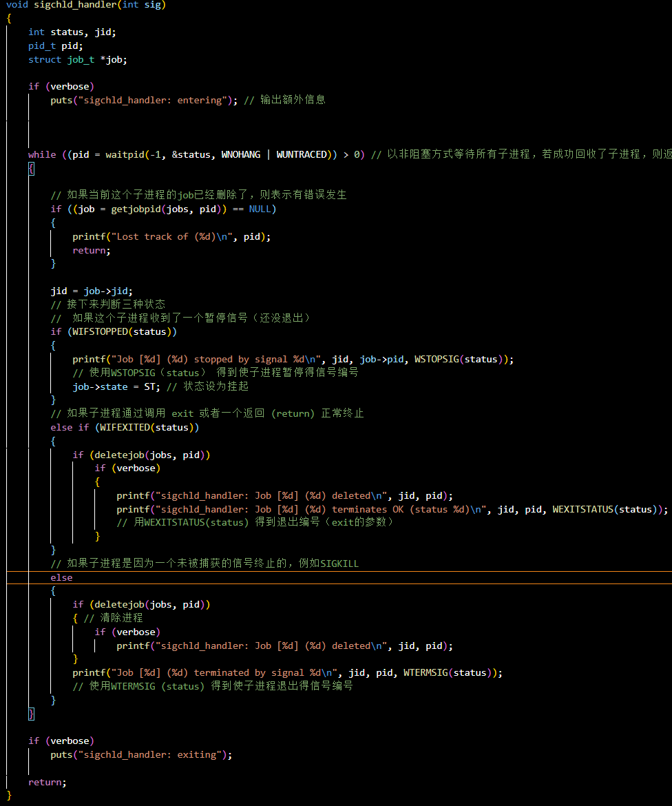The height and width of the screenshot is (806, 672).
Task: Click the comment '// 使用WSTOPSIG（status）'
Action: coord(216,373)
